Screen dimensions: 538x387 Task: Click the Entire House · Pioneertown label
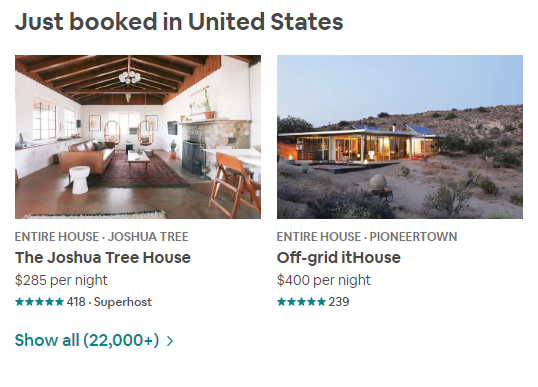(x=367, y=237)
